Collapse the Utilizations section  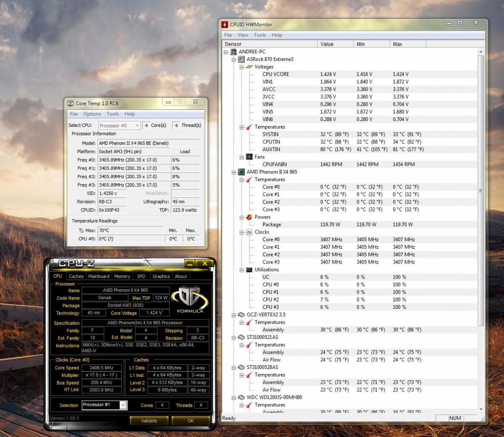(x=241, y=270)
